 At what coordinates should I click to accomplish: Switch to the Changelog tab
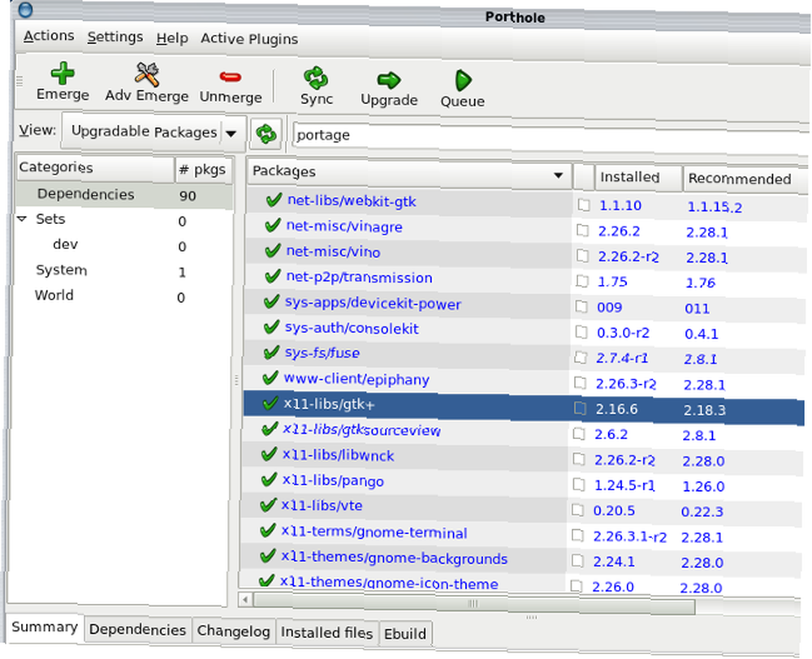pos(233,631)
